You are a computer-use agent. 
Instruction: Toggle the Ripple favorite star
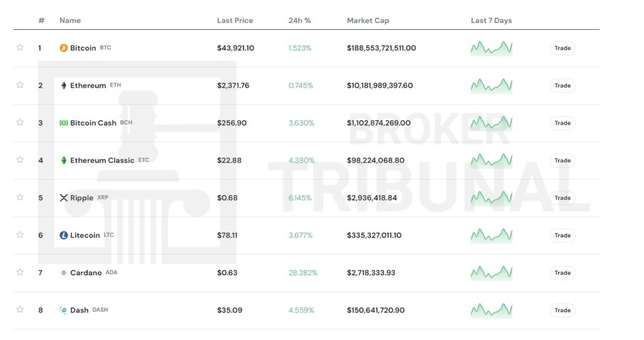point(20,197)
